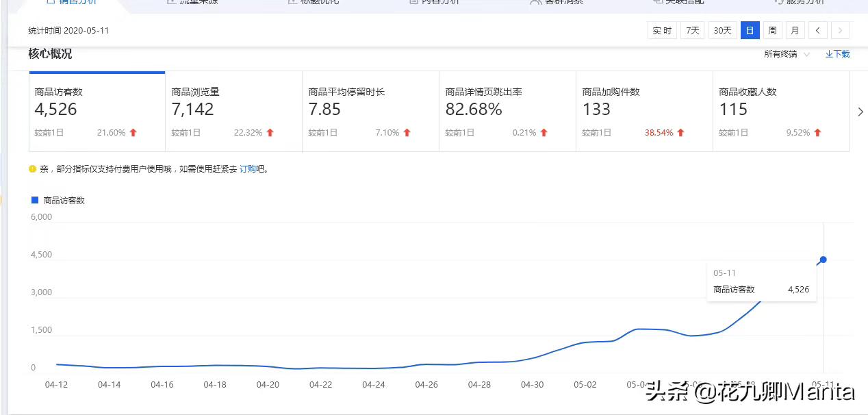
Task: Click the 30天 range button
Action: tap(722, 30)
